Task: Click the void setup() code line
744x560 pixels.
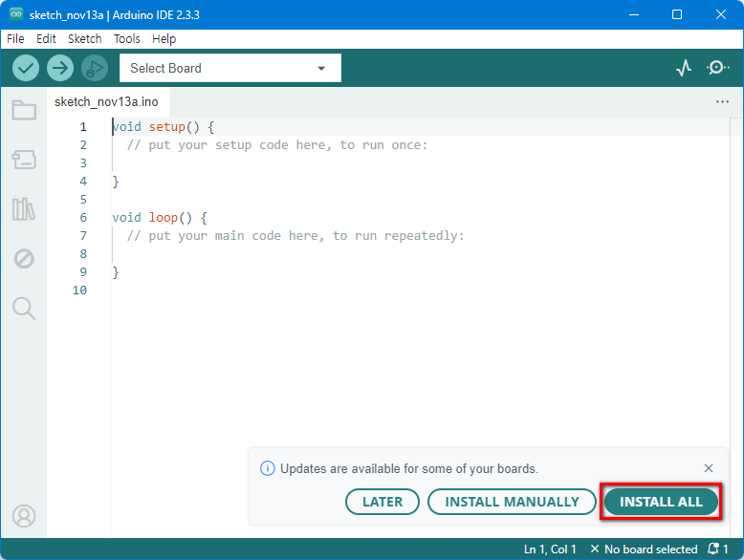Action: point(164,127)
